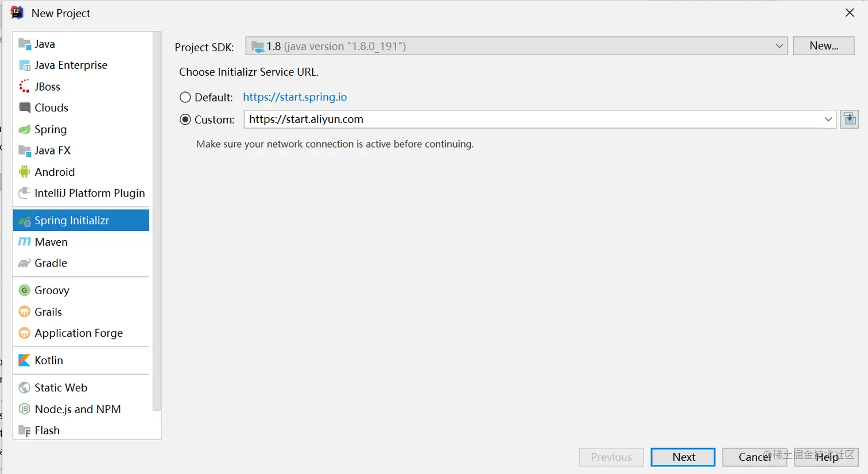Click the Maven 'm' icon
The width and height of the screenshot is (868, 474).
(24, 242)
